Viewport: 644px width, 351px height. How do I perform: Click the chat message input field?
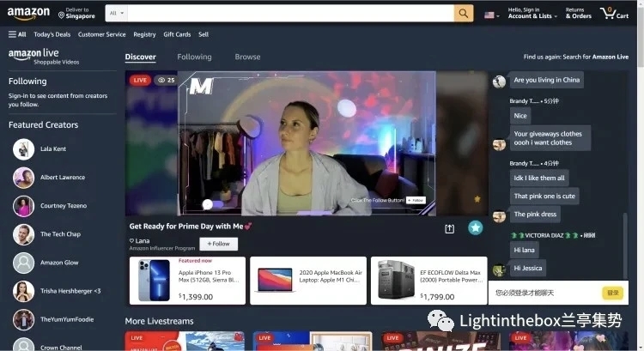click(544, 293)
